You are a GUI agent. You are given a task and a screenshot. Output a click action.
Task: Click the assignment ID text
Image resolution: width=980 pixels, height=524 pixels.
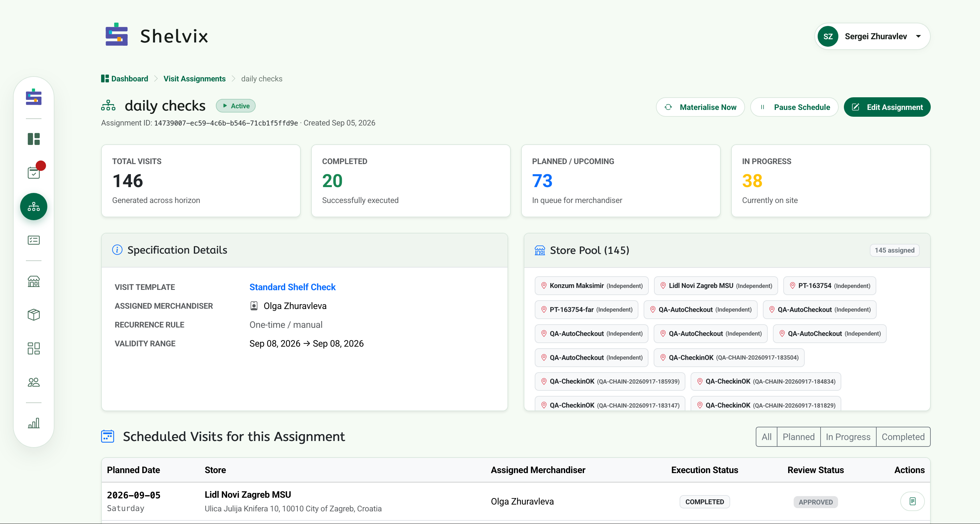226,123
